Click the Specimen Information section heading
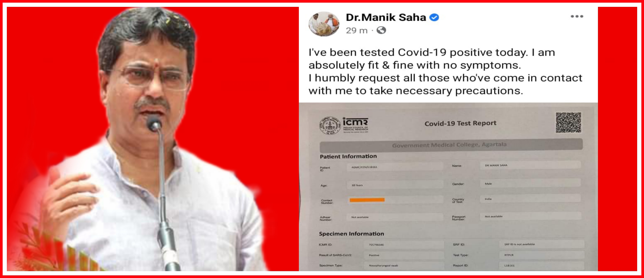This screenshot has width=644, height=278. tap(351, 234)
